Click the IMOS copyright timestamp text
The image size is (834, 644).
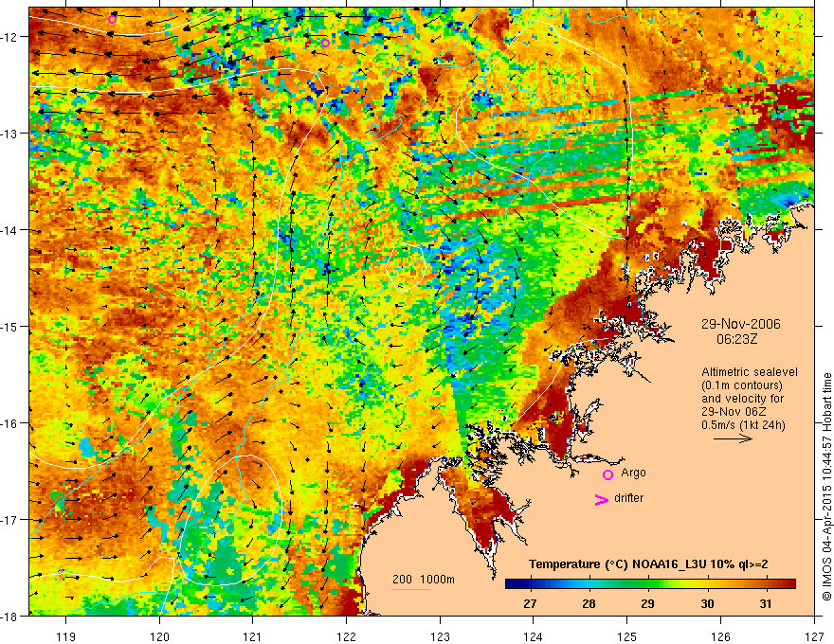[x=827, y=487]
